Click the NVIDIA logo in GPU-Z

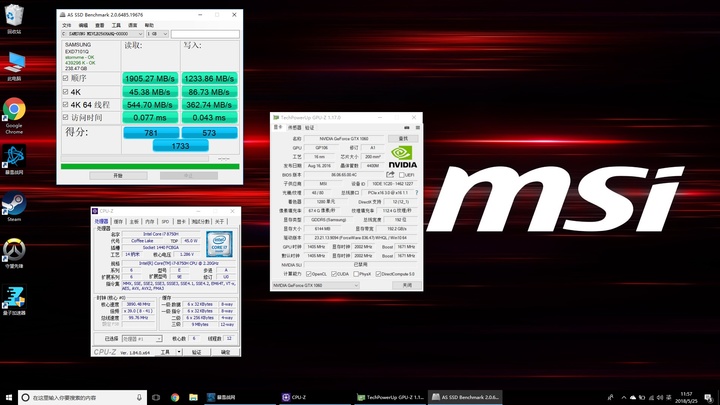(403, 157)
